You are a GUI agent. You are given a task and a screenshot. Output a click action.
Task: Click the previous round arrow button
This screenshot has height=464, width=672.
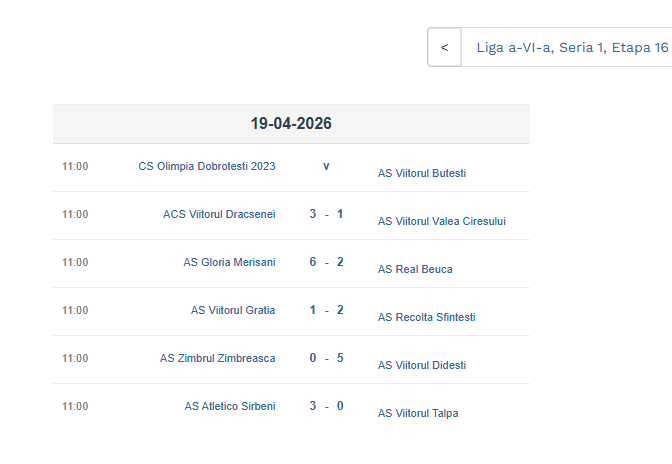coord(444,47)
